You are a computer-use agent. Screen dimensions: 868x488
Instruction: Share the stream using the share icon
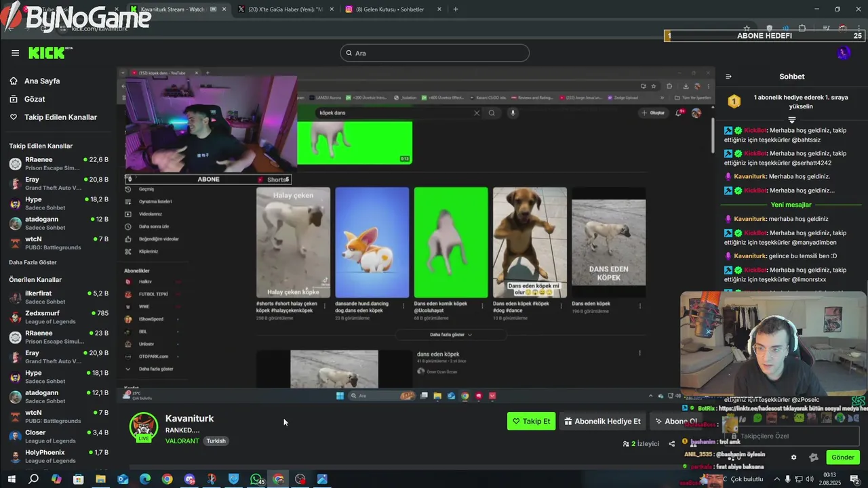coord(671,444)
